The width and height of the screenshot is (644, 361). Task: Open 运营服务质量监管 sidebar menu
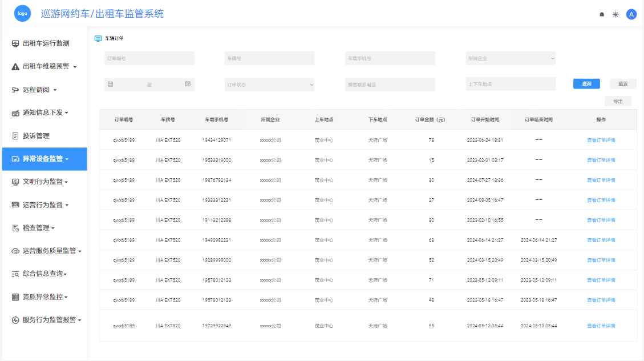49,251
